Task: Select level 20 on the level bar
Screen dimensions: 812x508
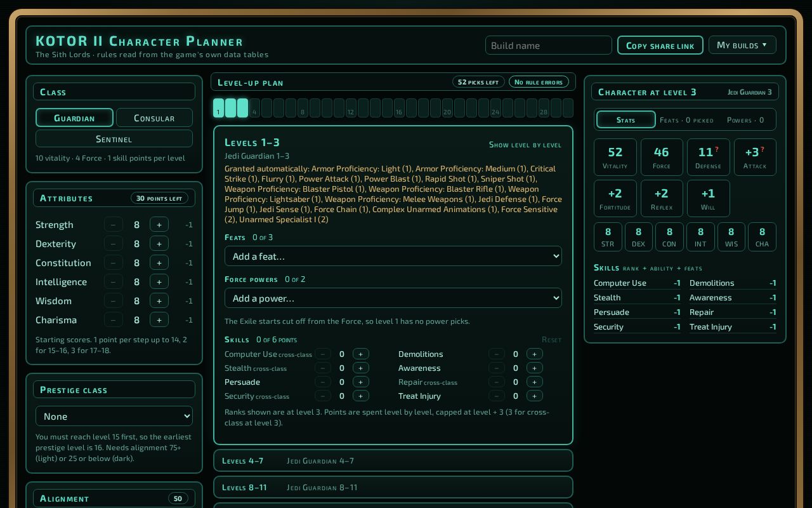Action: point(447,108)
